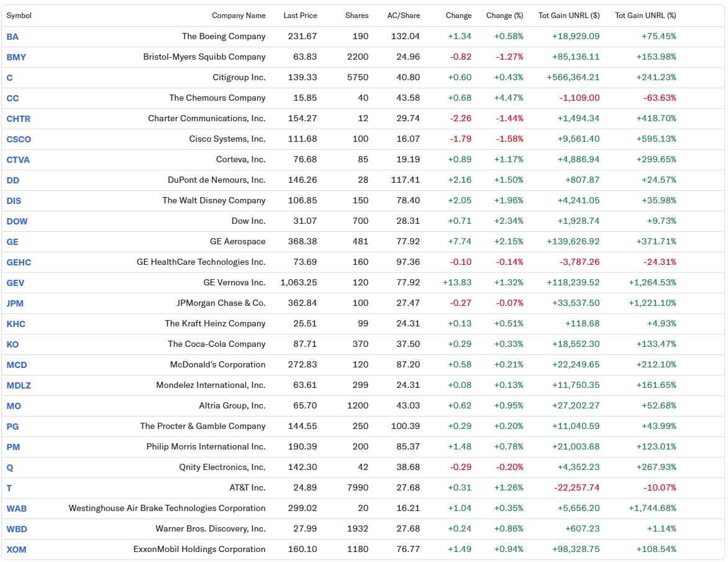The height and width of the screenshot is (562, 728).
Task: Click JPMorgan Chase & Co. company name
Action: coord(221,303)
